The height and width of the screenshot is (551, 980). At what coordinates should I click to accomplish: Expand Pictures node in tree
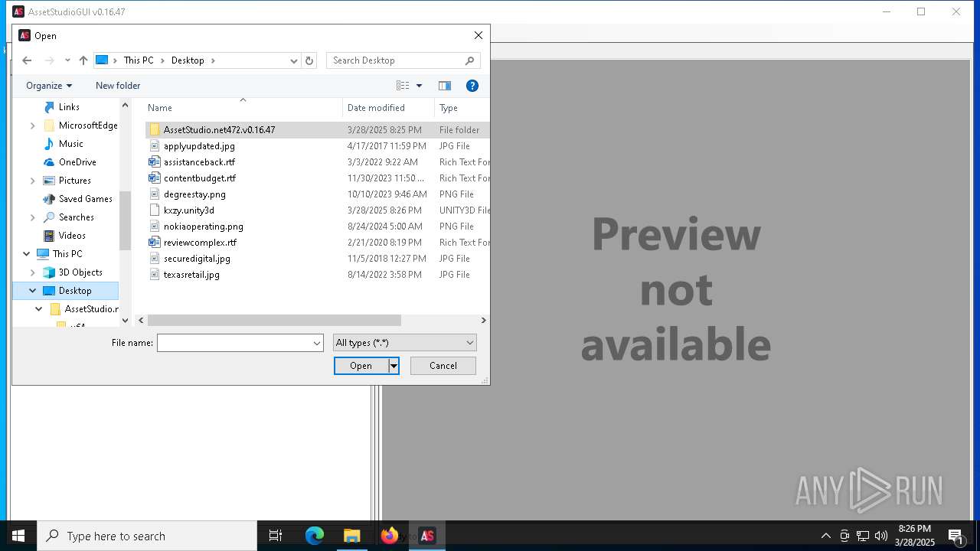[32, 181]
